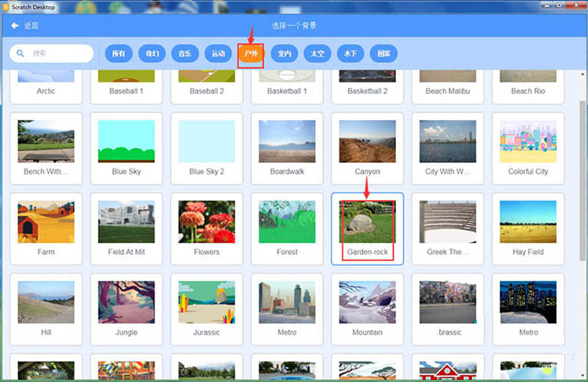Viewport: 588px width, 382px height.
Task: Select the 奇幻 category filter
Action: (152, 53)
